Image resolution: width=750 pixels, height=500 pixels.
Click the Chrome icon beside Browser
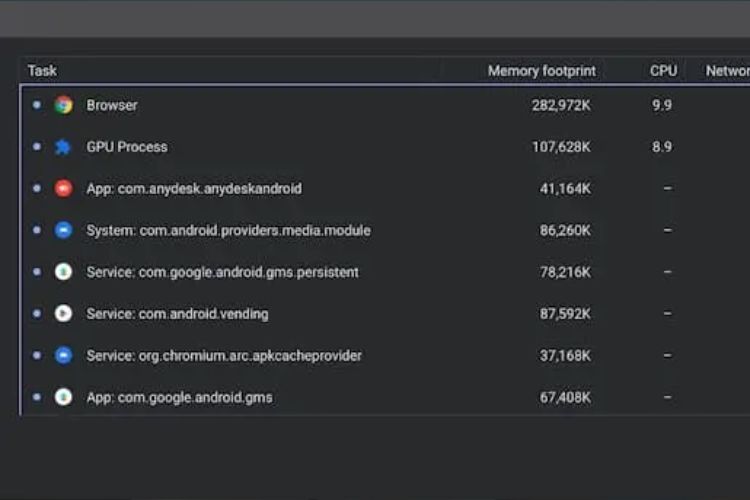click(x=63, y=105)
